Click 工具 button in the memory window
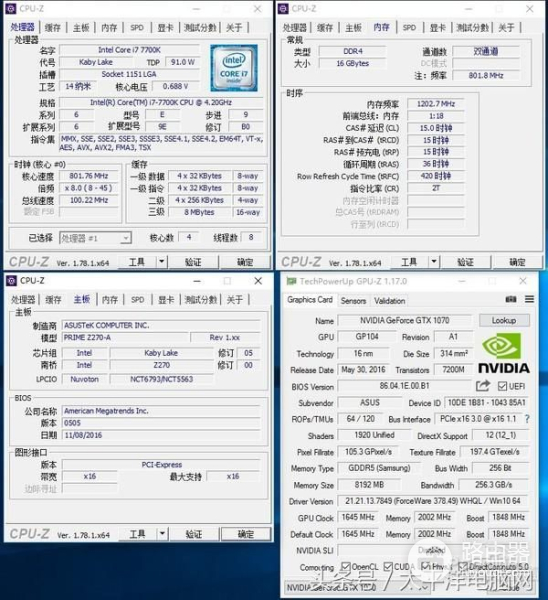Image resolution: width=548 pixels, height=600 pixels. [409, 262]
